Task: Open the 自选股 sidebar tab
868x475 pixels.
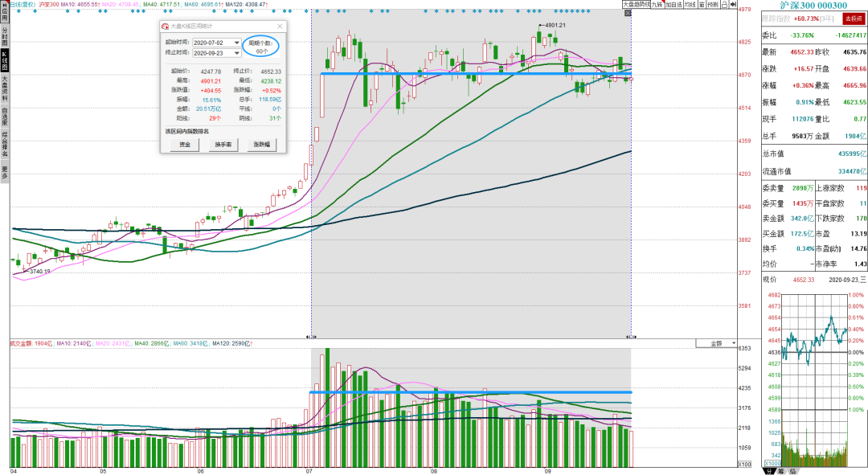Action: [5, 116]
